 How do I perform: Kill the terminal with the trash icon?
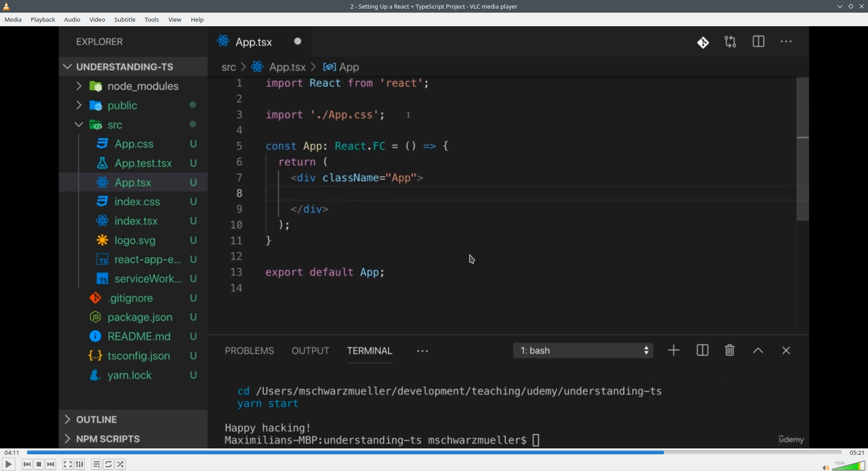click(730, 350)
